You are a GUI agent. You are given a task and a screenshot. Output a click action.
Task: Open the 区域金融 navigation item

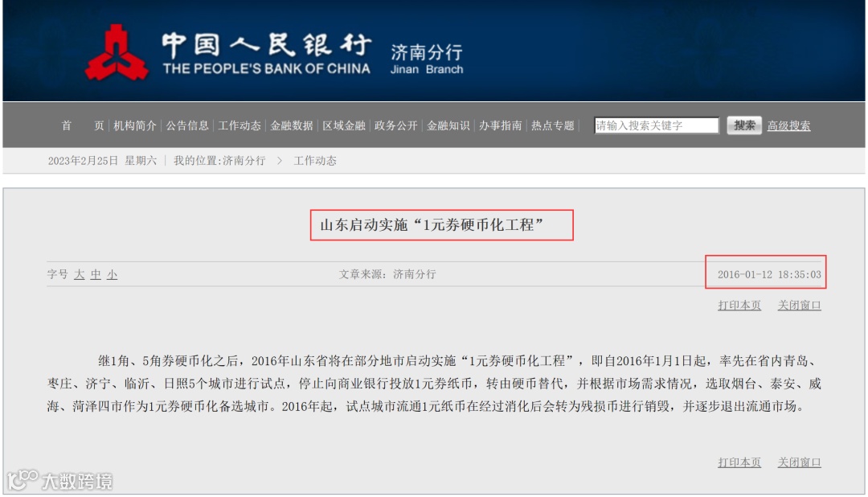tap(344, 125)
